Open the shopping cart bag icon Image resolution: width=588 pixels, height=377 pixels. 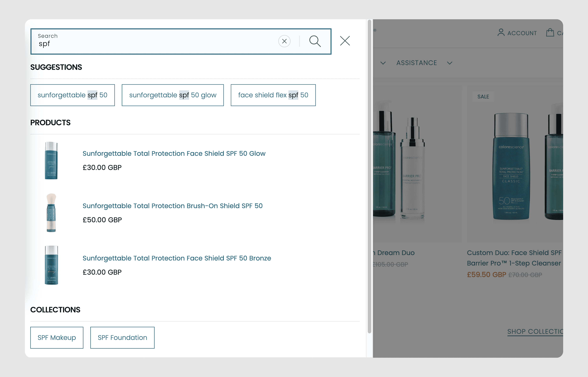(550, 32)
